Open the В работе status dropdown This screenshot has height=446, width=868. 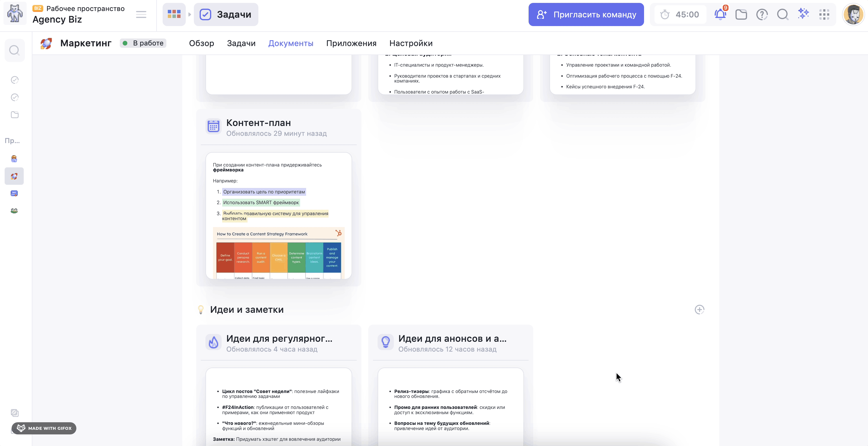143,43
